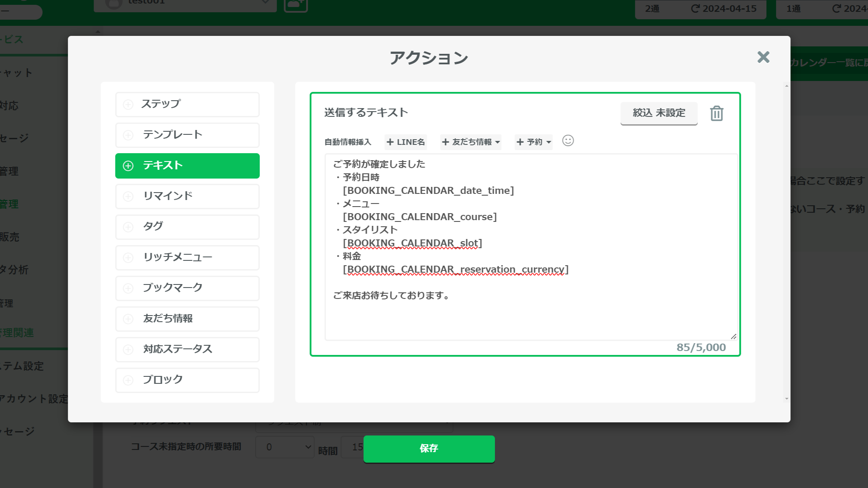868x488 pixels.
Task: Open the + 友だち情報 insert dropdown
Action: point(471,142)
